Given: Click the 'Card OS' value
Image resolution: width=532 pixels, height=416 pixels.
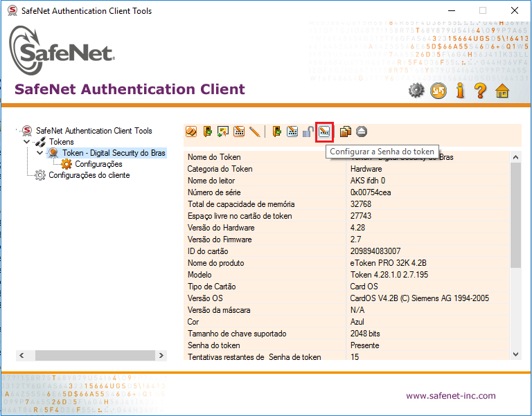Looking at the screenshot, I should tap(364, 287).
